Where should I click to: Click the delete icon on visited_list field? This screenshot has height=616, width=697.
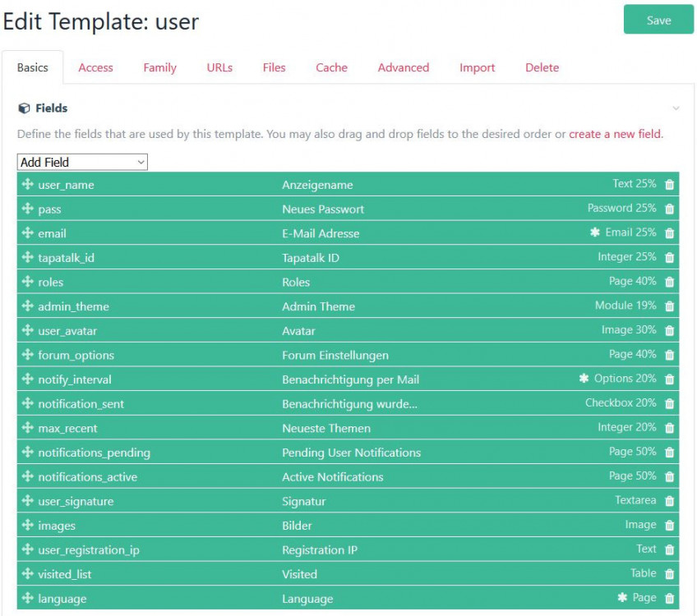click(670, 574)
